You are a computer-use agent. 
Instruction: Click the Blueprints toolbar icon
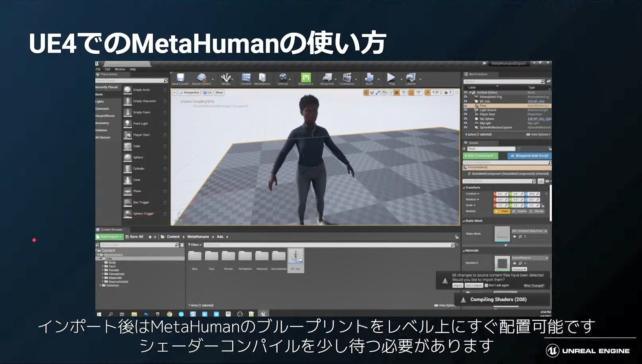tap(327, 78)
